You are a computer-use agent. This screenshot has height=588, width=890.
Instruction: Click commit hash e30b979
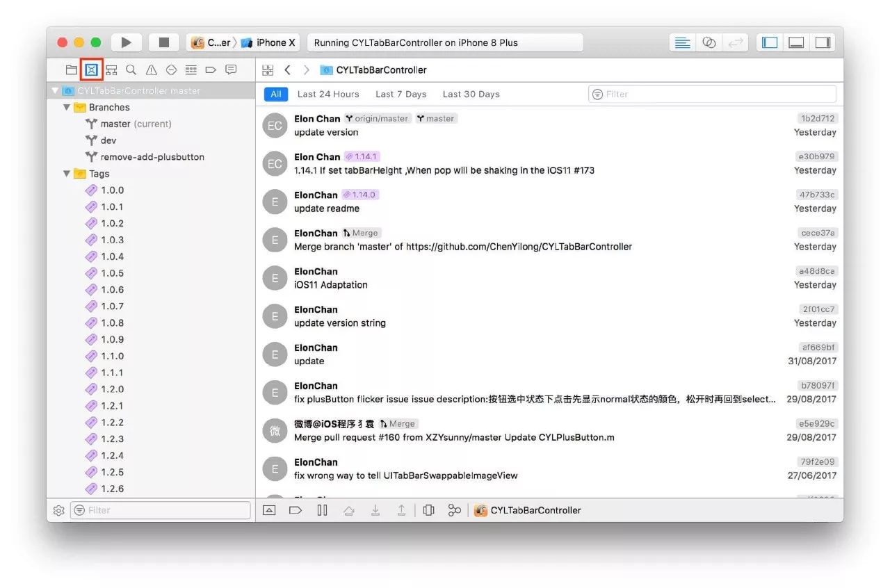pyautogui.click(x=818, y=156)
